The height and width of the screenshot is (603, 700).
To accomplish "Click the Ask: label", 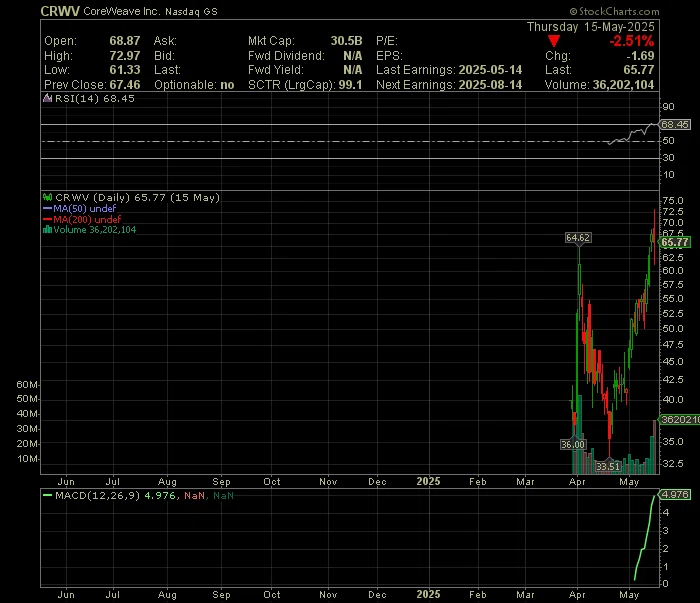I will 165,41.
